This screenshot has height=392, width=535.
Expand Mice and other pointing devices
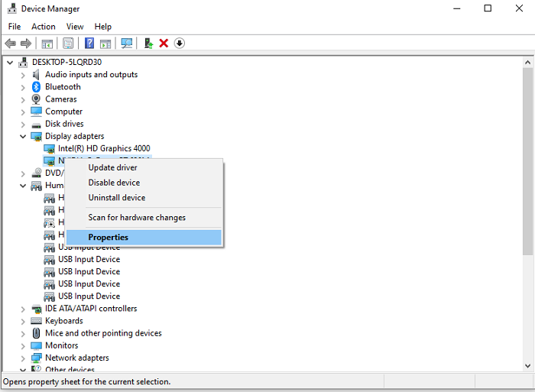(23, 334)
